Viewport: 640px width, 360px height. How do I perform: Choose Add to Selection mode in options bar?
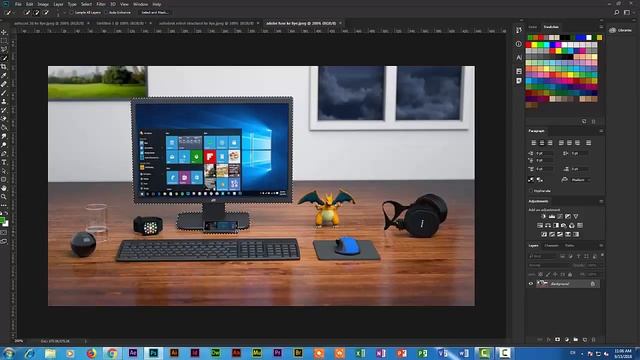pyautogui.click(x=36, y=13)
